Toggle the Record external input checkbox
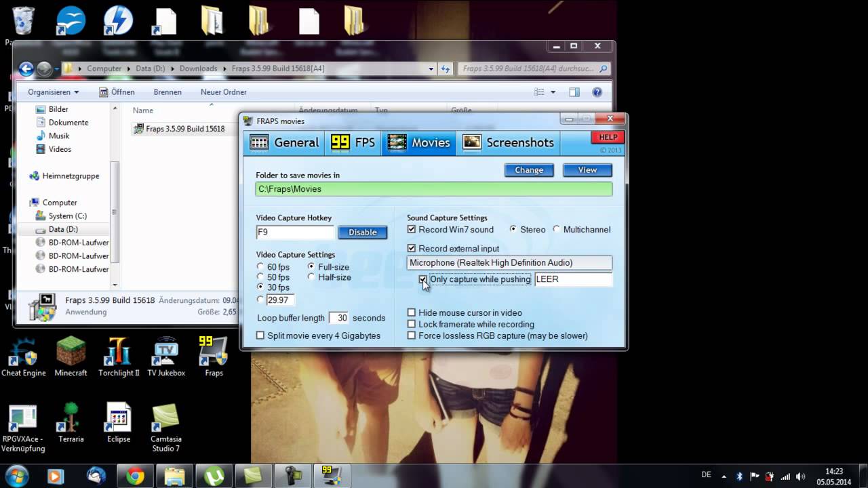The height and width of the screenshot is (488, 868). tap(411, 249)
